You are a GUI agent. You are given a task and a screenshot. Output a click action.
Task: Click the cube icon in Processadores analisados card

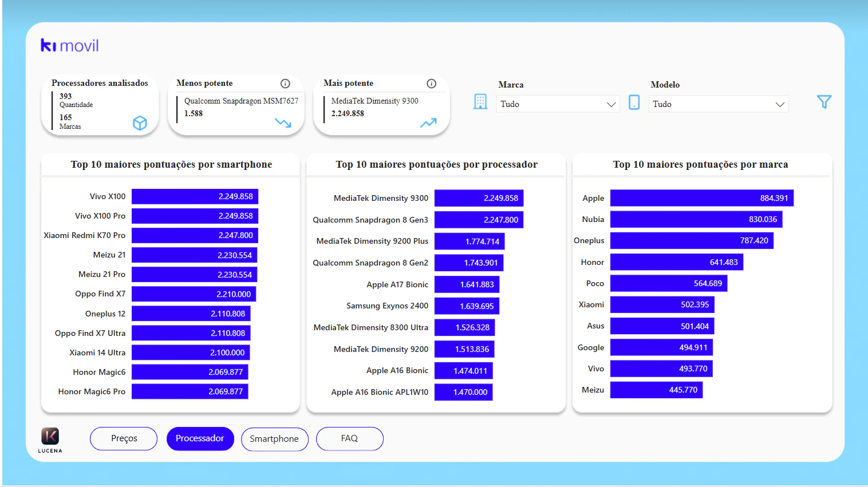tap(140, 123)
